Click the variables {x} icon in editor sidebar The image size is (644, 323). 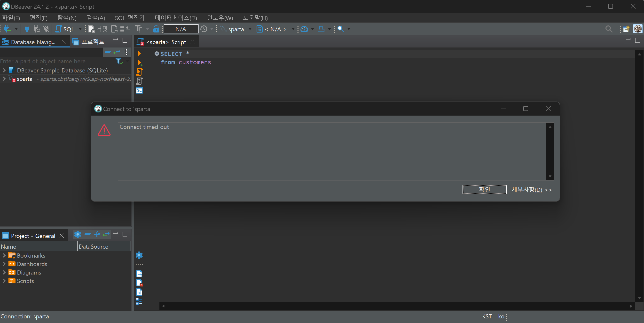139,292
